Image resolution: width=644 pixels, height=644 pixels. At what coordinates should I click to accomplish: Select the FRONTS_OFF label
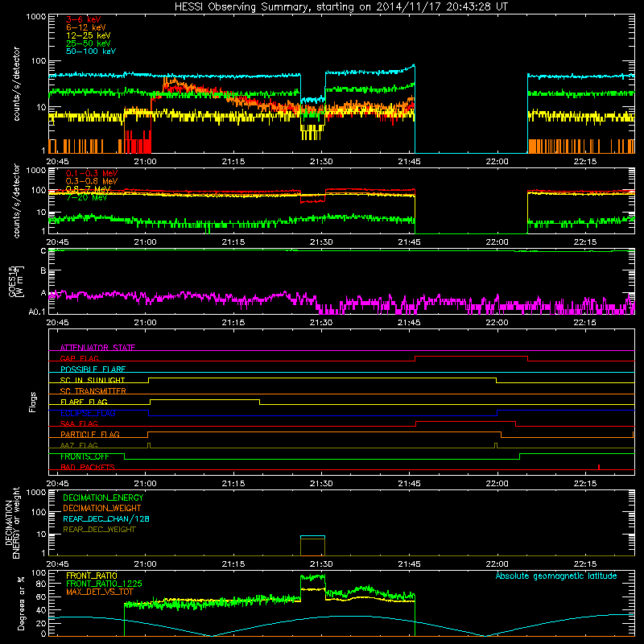85,456
